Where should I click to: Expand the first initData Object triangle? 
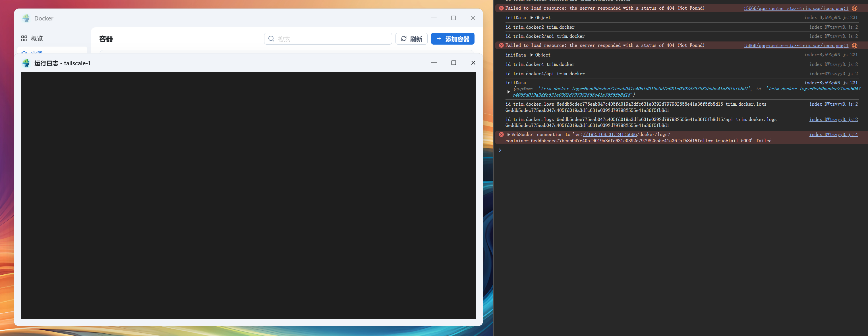[x=532, y=18]
